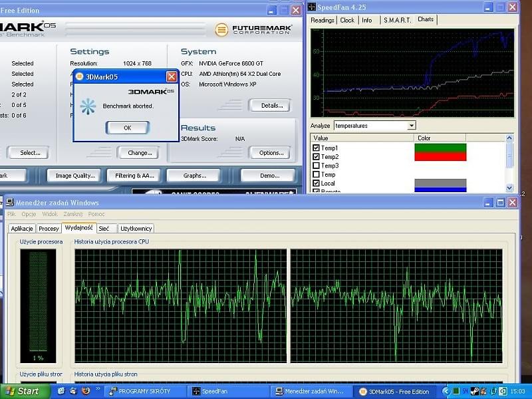The width and height of the screenshot is (532, 399).
Task: Click the Select... button in 3DMark05
Action: tap(28, 153)
